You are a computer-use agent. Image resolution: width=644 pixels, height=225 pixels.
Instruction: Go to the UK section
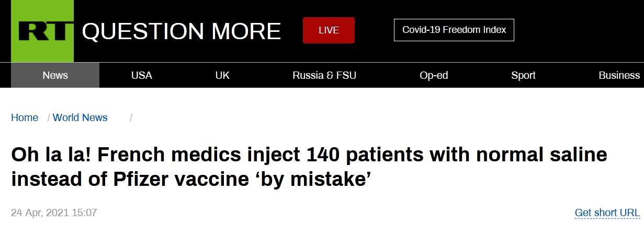coord(222,75)
